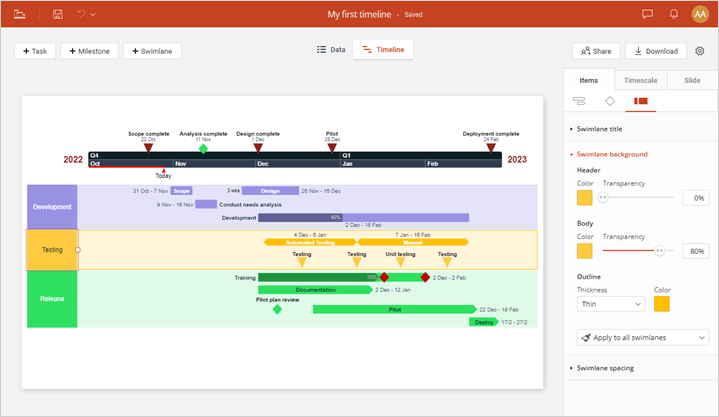Select the milestone diamond icon in Items panel
The height and width of the screenshot is (417, 719).
(610, 101)
